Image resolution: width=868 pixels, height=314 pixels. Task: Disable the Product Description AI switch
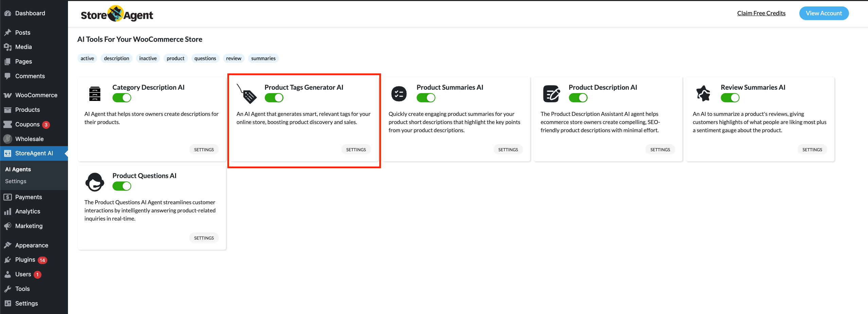point(578,98)
